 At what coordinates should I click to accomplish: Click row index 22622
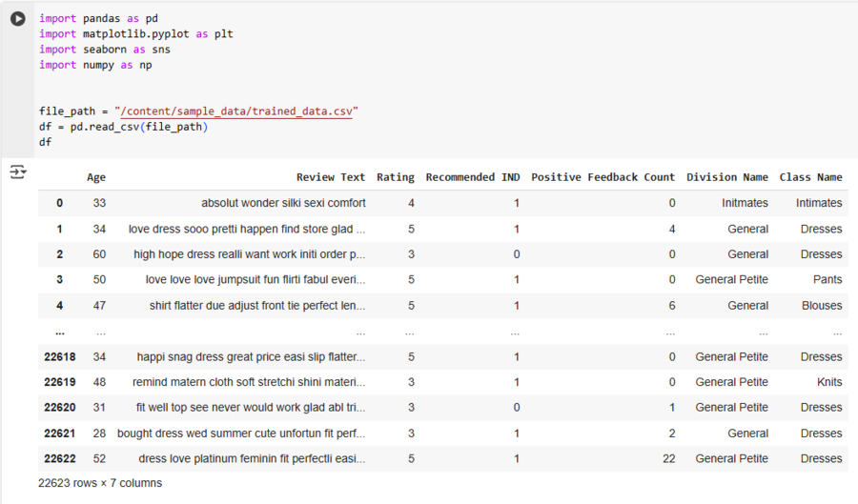[59, 458]
